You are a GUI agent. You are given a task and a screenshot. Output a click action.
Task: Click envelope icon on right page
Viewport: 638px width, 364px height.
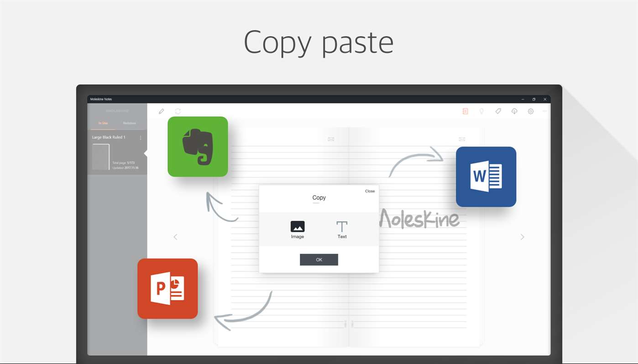(x=462, y=139)
